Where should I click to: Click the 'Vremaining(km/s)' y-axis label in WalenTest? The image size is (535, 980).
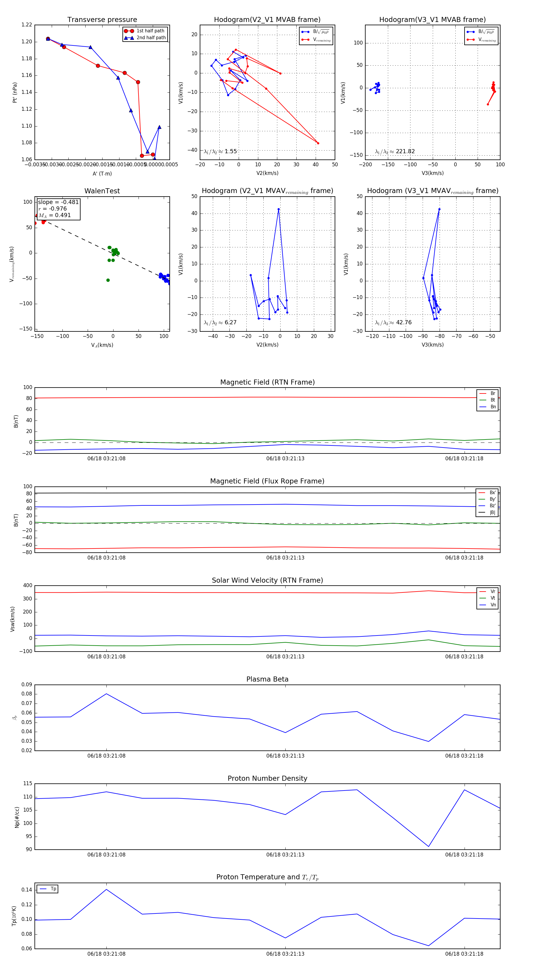point(12,264)
